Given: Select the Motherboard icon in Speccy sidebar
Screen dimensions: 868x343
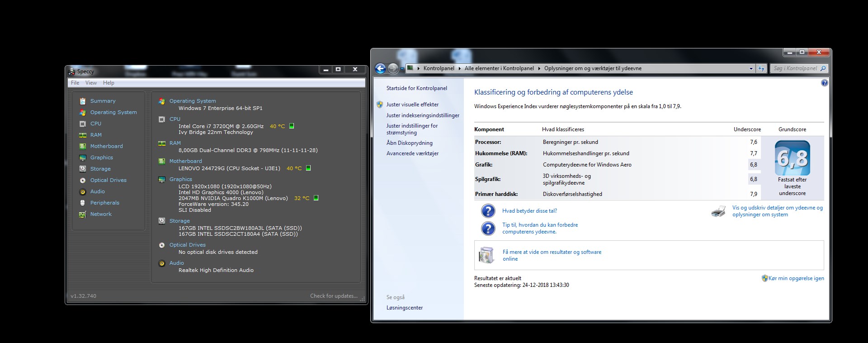Looking at the screenshot, I should point(83,146).
